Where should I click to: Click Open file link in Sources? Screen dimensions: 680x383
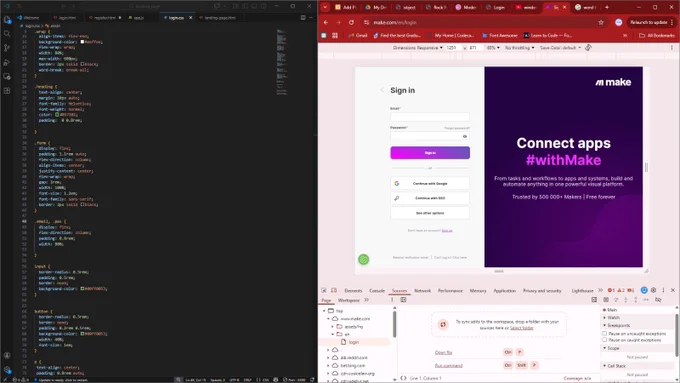pos(443,353)
